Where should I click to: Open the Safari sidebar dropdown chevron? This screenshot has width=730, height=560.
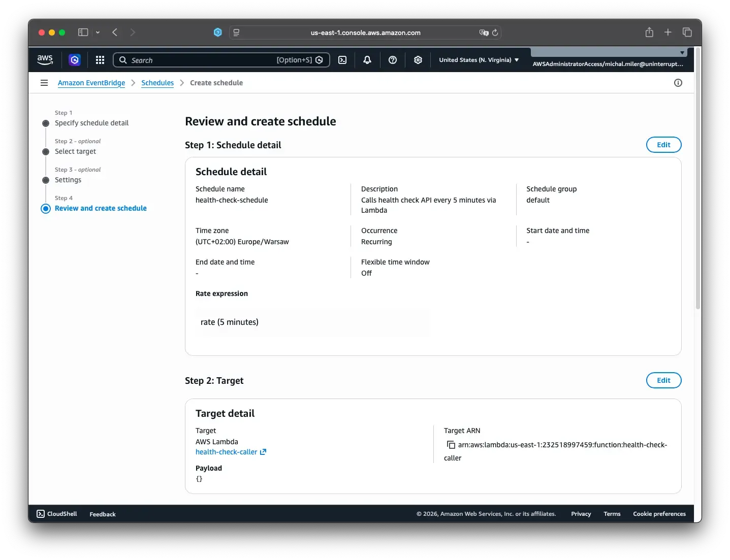click(98, 32)
